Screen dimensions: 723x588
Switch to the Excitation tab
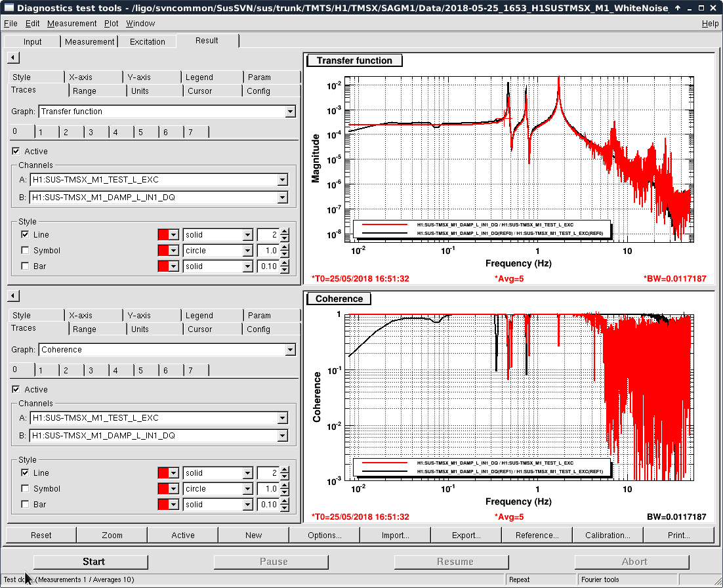point(148,41)
